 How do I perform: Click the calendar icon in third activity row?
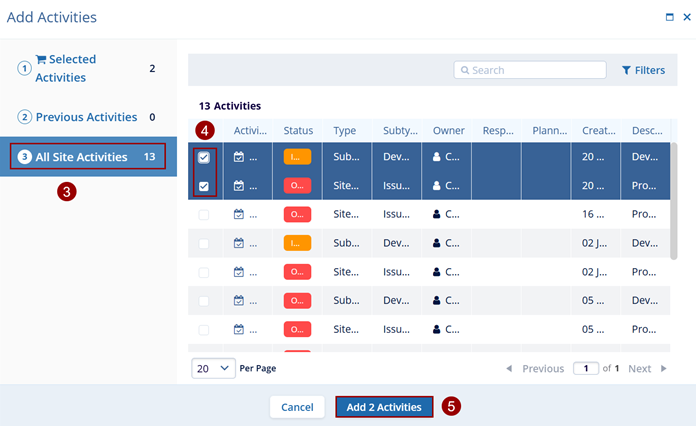click(x=239, y=214)
